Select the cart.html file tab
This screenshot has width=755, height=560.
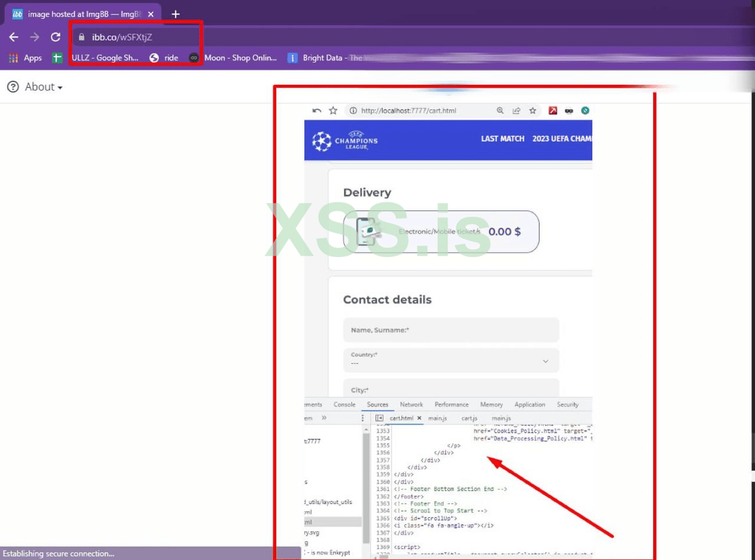tap(401, 418)
